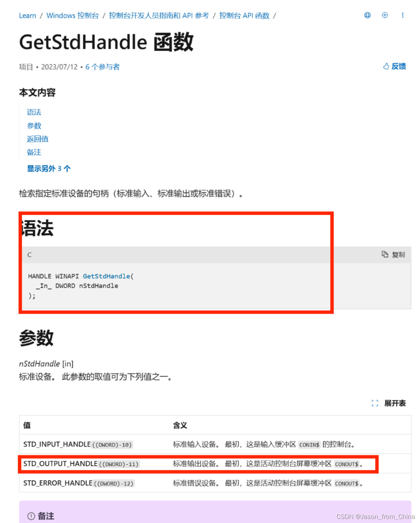Click the circled plus add icon

385,15
